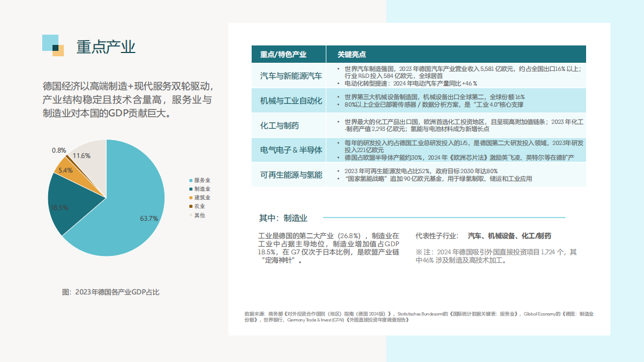The height and width of the screenshot is (362, 644).
Task: Select the caption 图：2023年德国各产业GDP占比
Action: [x=110, y=292]
